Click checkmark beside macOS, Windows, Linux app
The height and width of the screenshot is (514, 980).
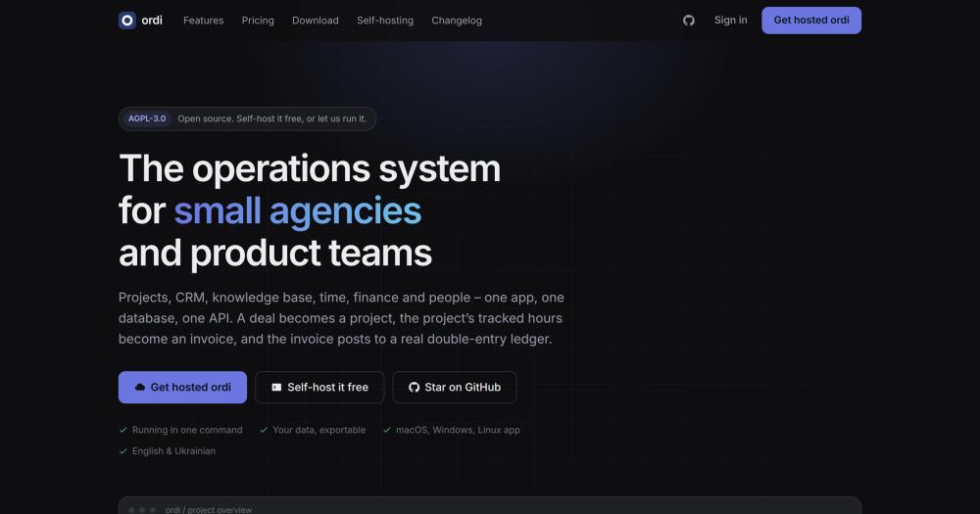point(387,430)
